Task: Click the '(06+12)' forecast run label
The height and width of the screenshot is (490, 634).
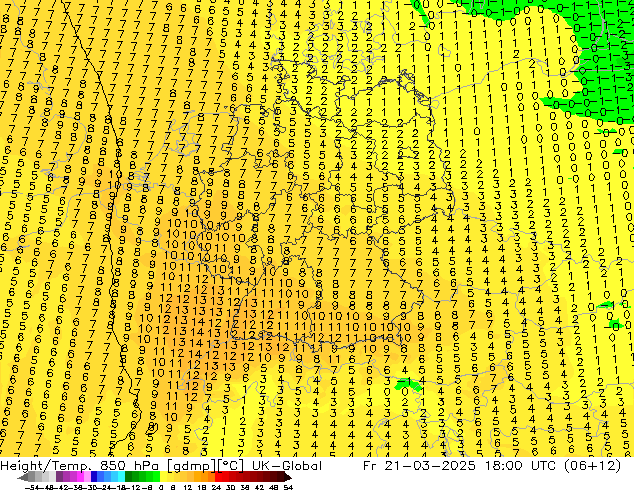Action: 595,466
